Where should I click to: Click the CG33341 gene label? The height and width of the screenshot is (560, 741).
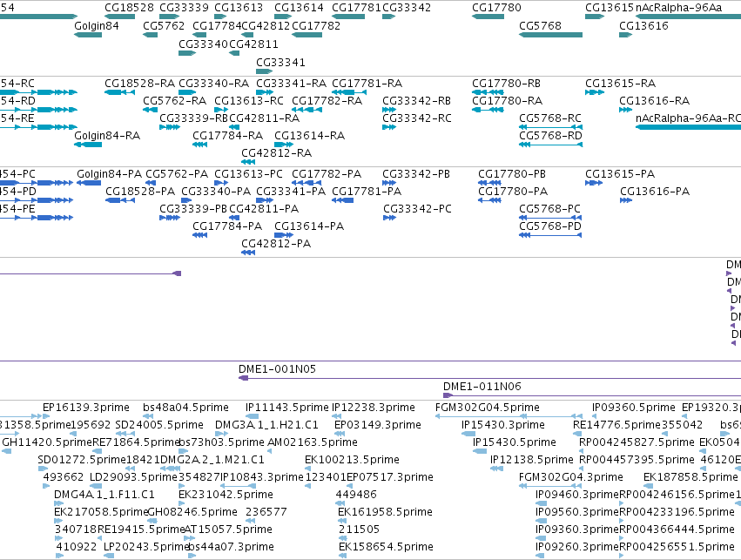(x=280, y=63)
